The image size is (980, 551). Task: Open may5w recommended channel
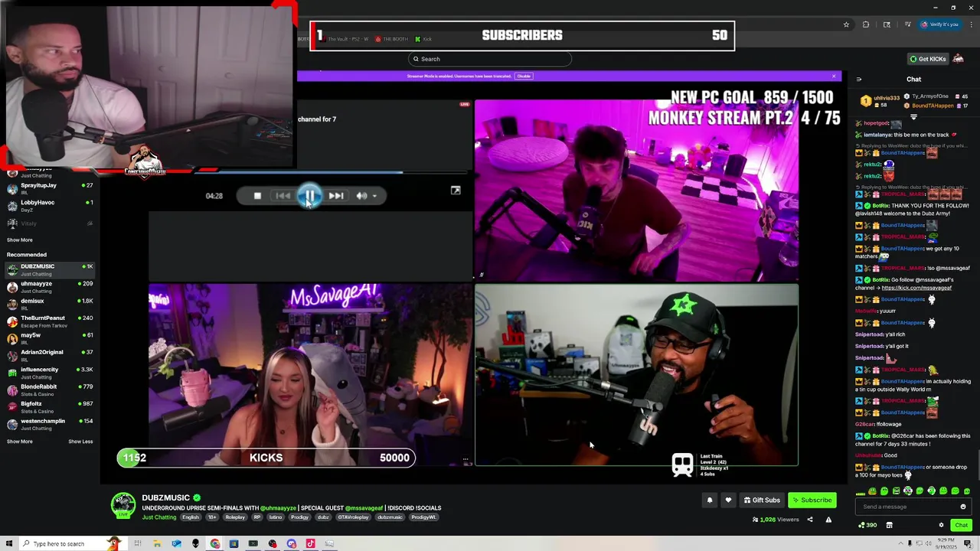pos(50,338)
